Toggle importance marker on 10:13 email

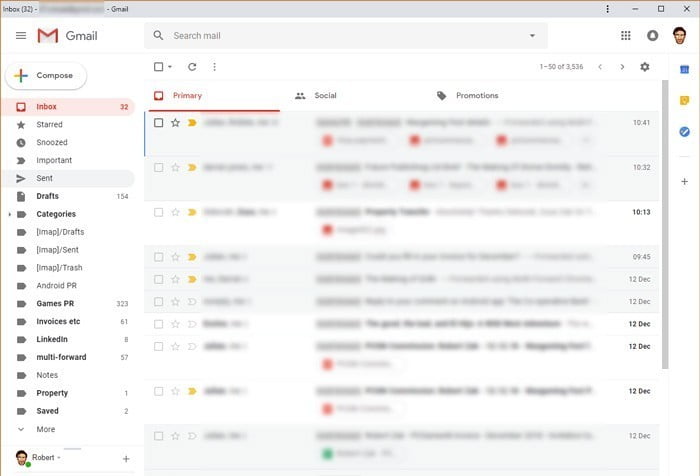[x=192, y=212]
